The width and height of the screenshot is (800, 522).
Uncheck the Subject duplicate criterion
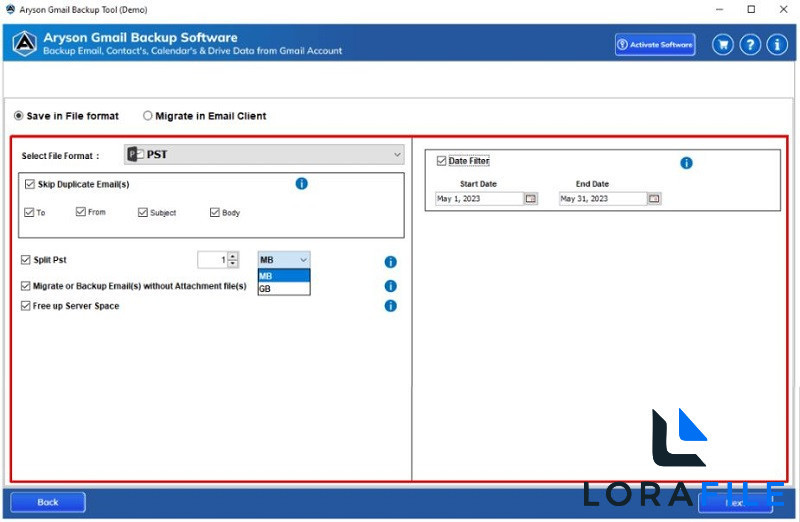click(x=143, y=212)
